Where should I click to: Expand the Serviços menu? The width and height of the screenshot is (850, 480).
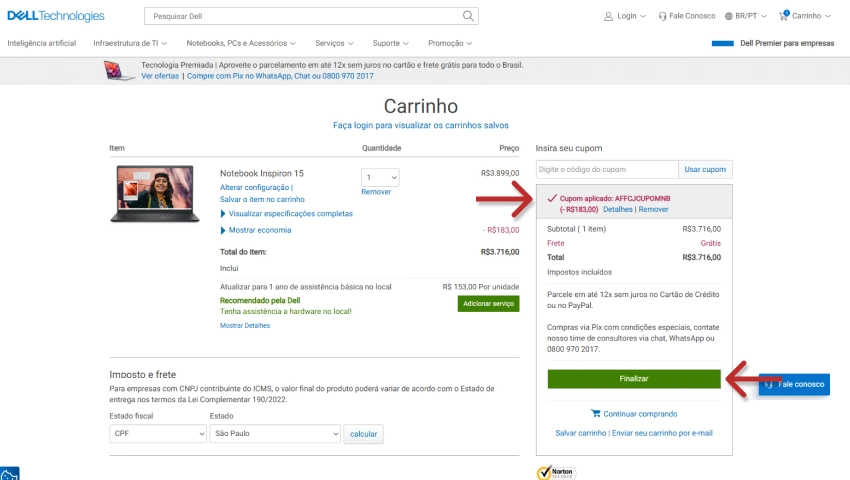pyautogui.click(x=334, y=43)
